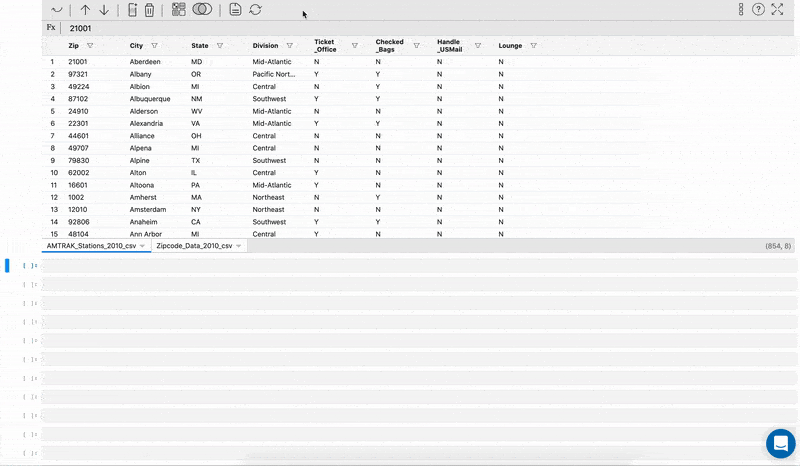The height and width of the screenshot is (466, 800).
Task: Select the Albuquerque city cell
Action: (152, 99)
